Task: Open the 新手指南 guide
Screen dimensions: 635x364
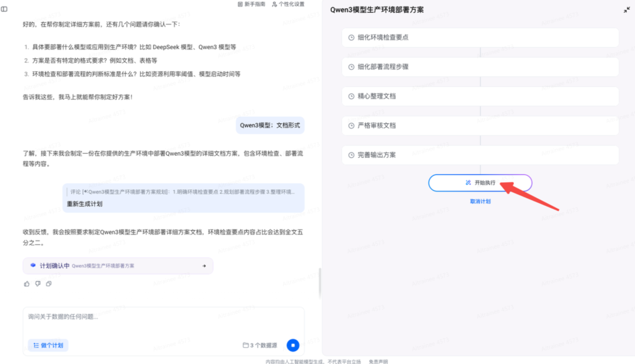Action: 251,4
